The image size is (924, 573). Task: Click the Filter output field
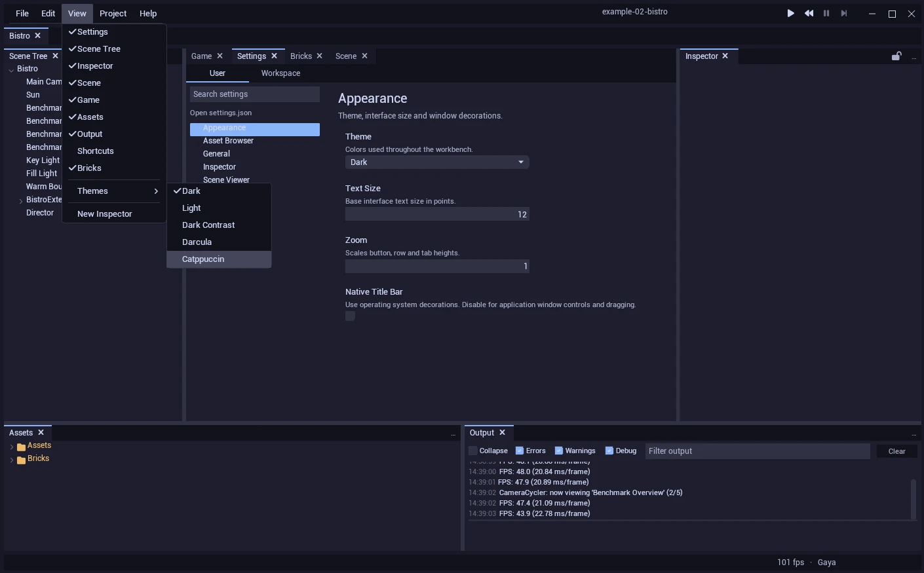pos(758,451)
